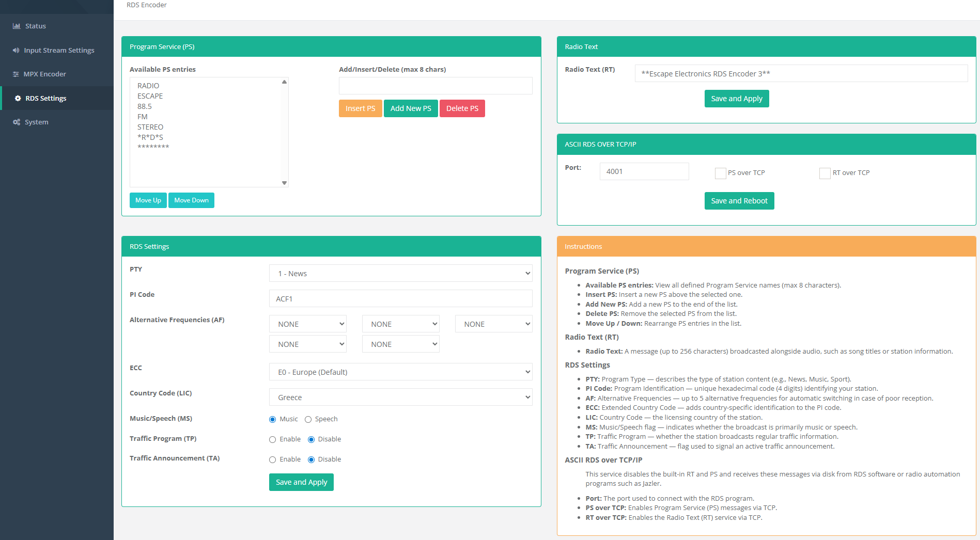Open MPX Encoder page from sidebar
This screenshot has height=540, width=980.
pyautogui.click(x=44, y=74)
